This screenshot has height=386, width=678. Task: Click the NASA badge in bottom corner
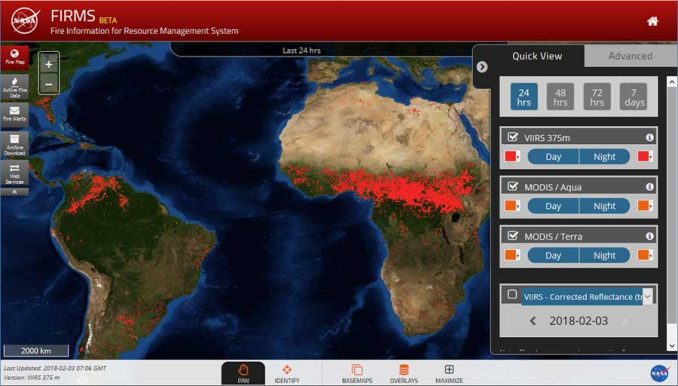coord(660,373)
